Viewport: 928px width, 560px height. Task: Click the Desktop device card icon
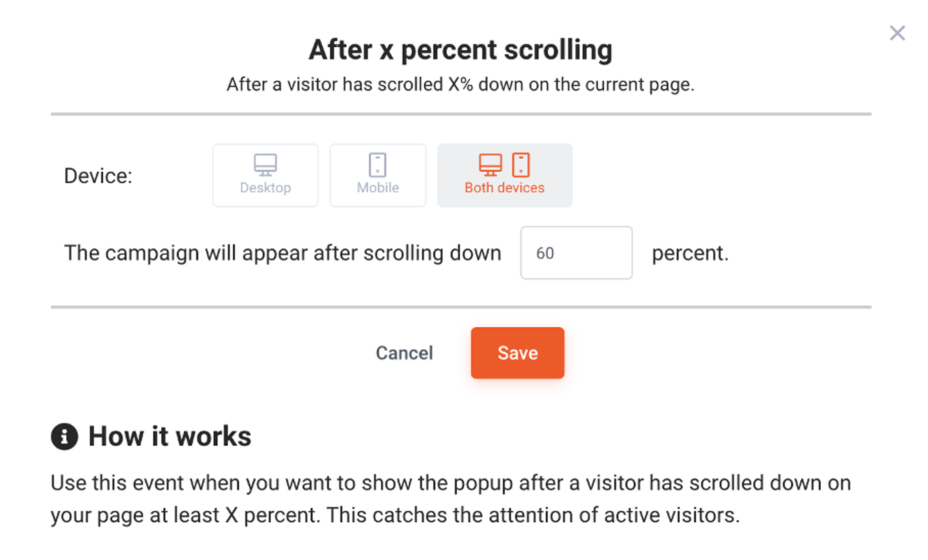(265, 165)
